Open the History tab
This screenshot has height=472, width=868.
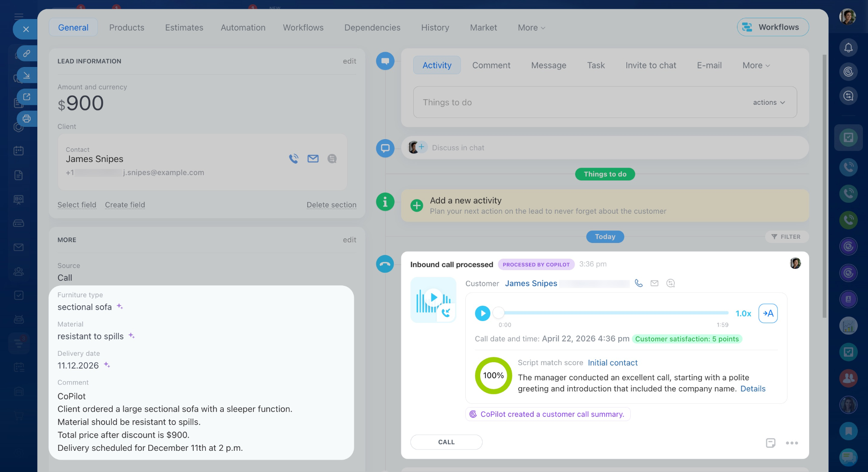(x=435, y=28)
